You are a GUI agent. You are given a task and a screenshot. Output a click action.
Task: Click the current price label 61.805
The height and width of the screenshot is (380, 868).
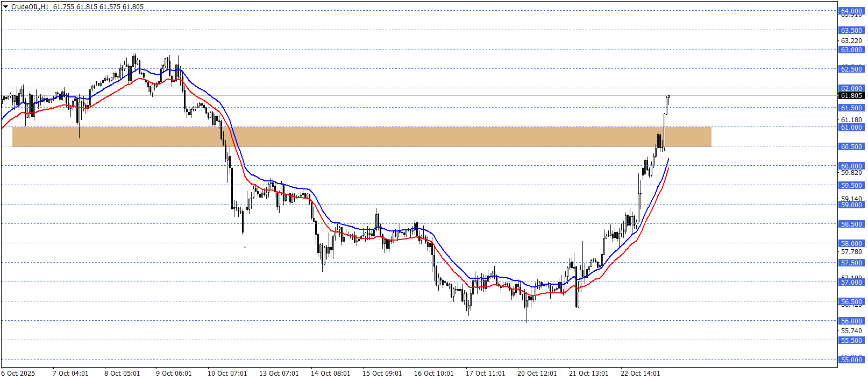851,96
